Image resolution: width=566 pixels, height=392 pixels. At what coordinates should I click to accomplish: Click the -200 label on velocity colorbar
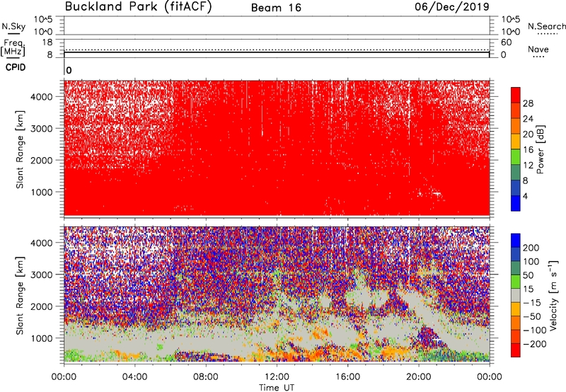click(x=535, y=344)
